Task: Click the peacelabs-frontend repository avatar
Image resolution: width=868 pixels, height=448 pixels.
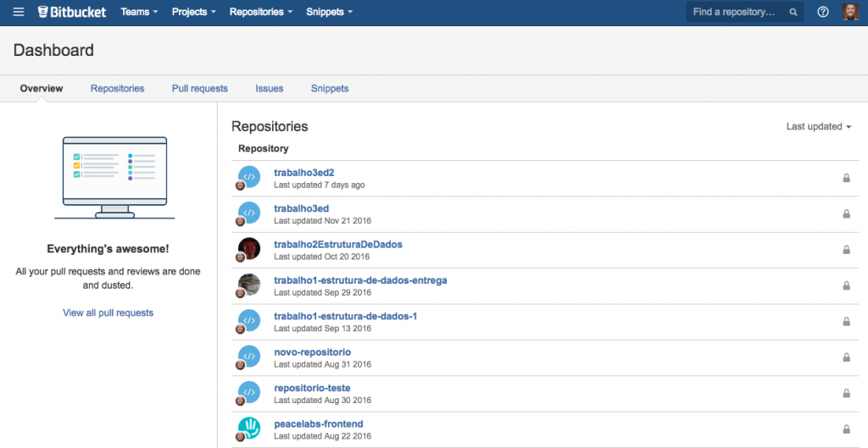Action: tap(249, 427)
